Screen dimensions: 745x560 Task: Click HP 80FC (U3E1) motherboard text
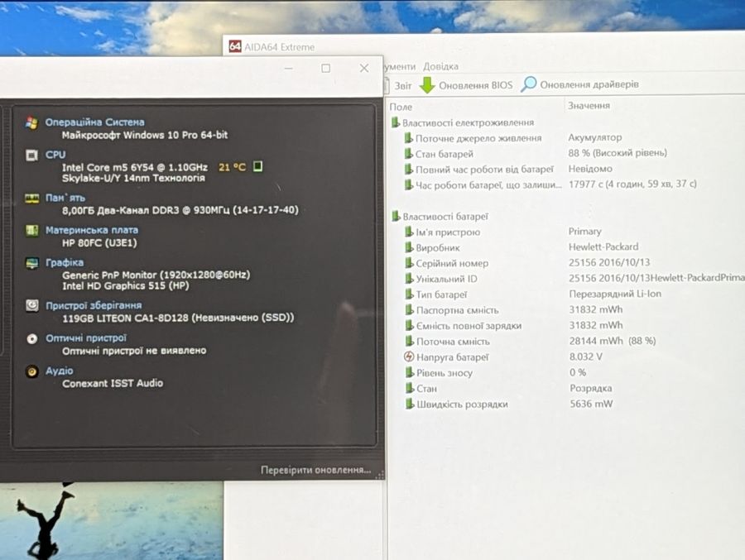[x=99, y=242]
